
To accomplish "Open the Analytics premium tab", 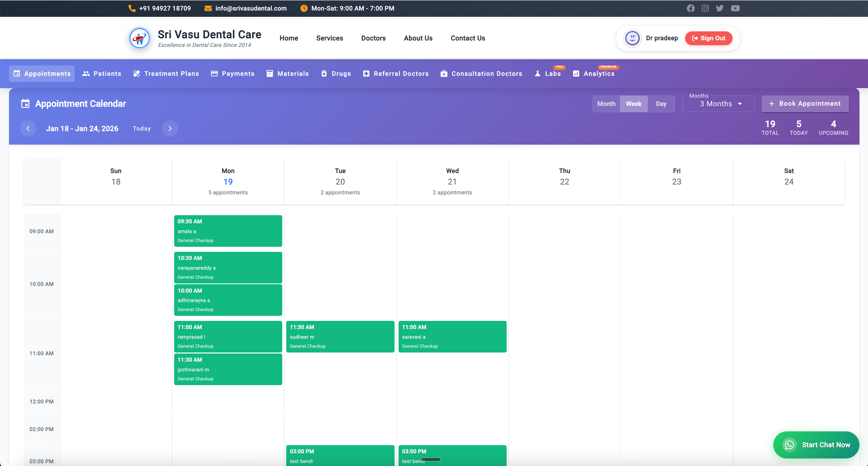I will coord(594,73).
